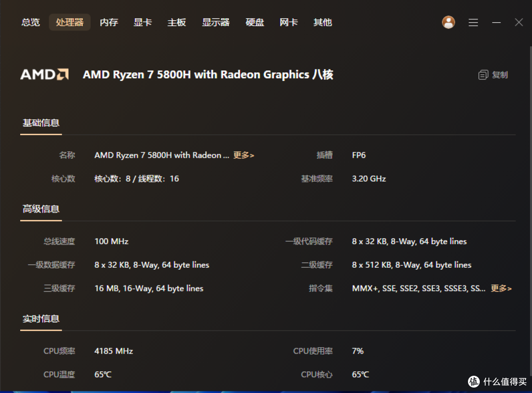Select the processor title AMD Ryzen 7 5800H
The width and height of the screenshot is (532, 393).
(x=208, y=74)
